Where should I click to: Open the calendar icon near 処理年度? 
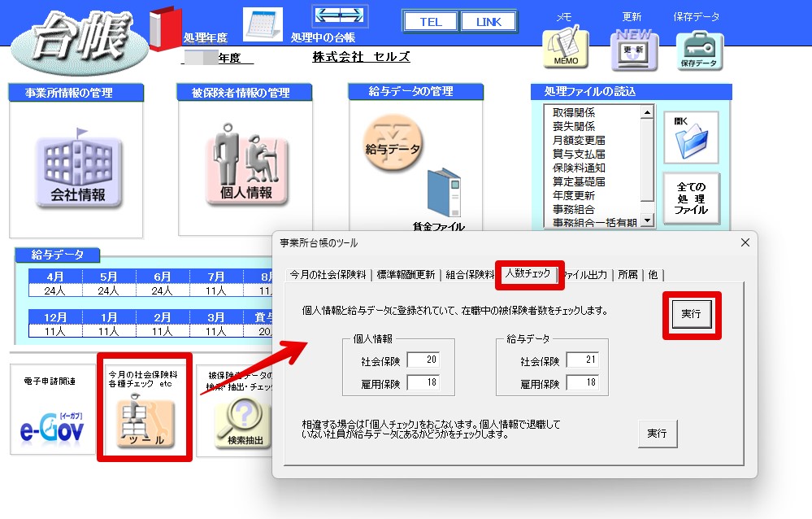click(x=263, y=24)
